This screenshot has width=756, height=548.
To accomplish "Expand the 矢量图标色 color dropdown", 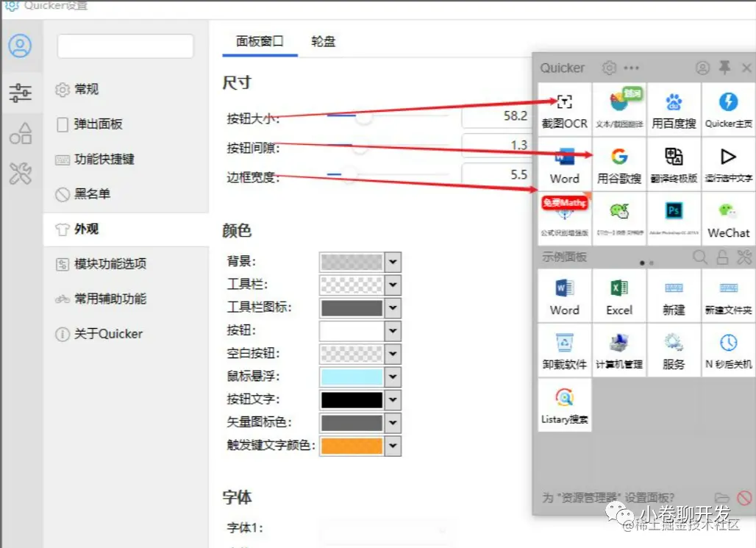I will [x=393, y=422].
